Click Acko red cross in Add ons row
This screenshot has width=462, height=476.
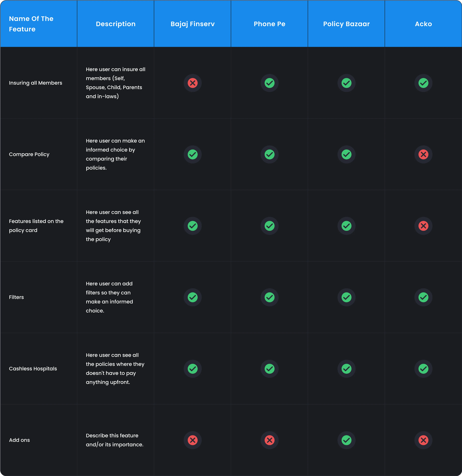coord(423,440)
